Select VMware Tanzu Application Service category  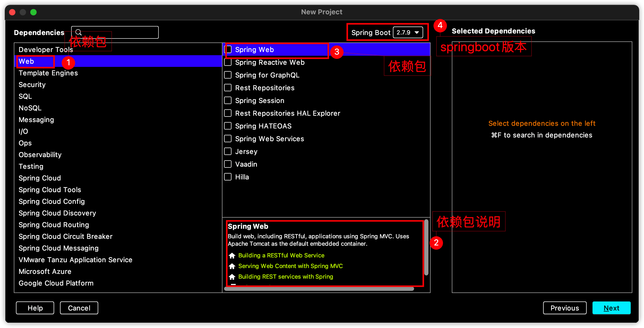[118, 260]
